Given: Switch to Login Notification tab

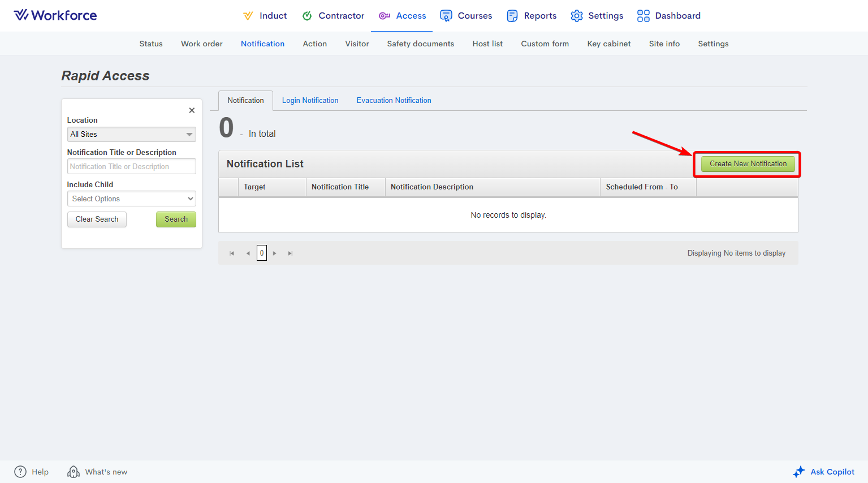Looking at the screenshot, I should pyautogui.click(x=310, y=101).
